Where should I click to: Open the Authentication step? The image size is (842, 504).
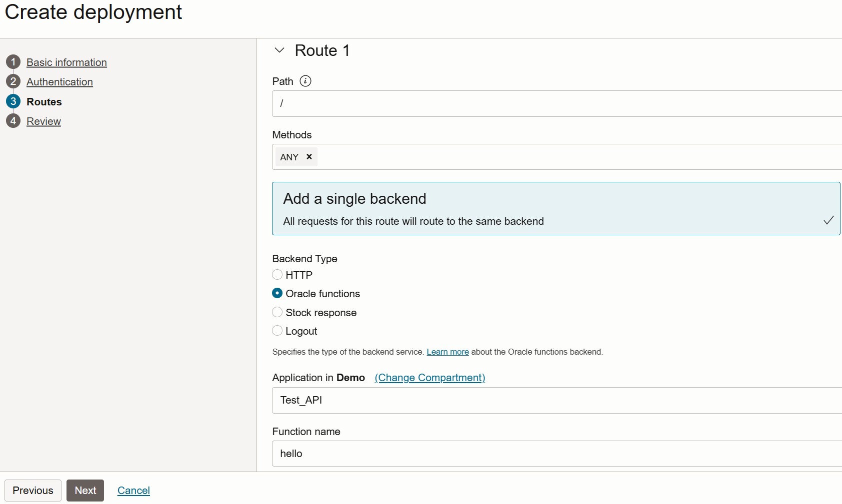[59, 82]
